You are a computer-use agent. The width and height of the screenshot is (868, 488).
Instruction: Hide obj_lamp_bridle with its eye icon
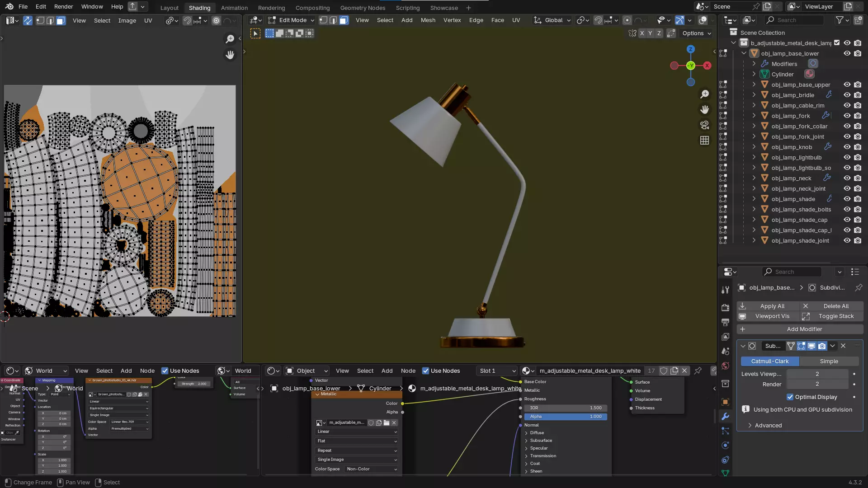click(x=847, y=95)
